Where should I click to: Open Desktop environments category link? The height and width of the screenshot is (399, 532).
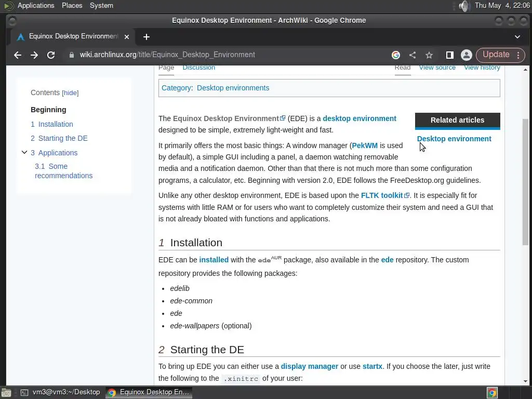pyautogui.click(x=233, y=88)
